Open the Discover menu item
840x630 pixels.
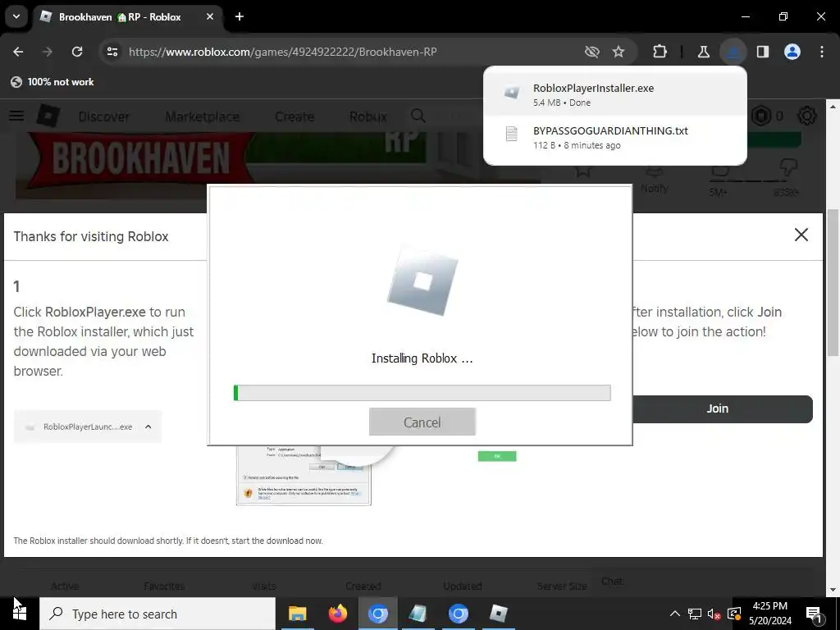pos(104,116)
